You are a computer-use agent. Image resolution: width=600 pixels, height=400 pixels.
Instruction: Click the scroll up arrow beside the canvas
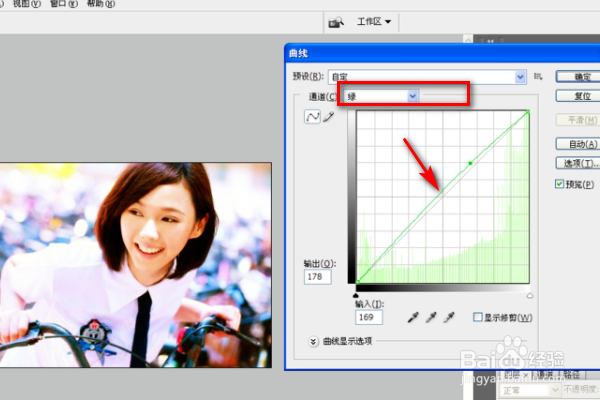coord(468,39)
